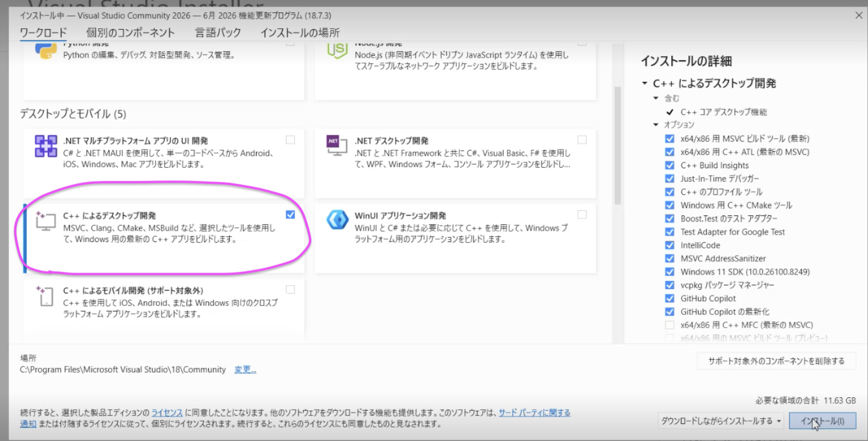The height and width of the screenshot is (441, 868).
Task: Click the デスクトップとモバイル (5) heading
Action: click(73, 114)
